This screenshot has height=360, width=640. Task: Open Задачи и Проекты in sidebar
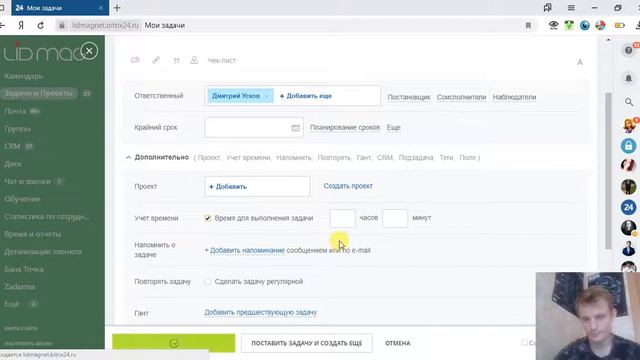tap(38, 93)
